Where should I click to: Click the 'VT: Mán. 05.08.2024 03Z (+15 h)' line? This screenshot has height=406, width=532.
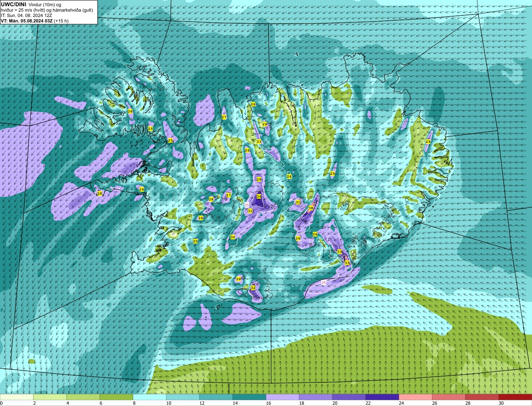[x=34, y=20]
